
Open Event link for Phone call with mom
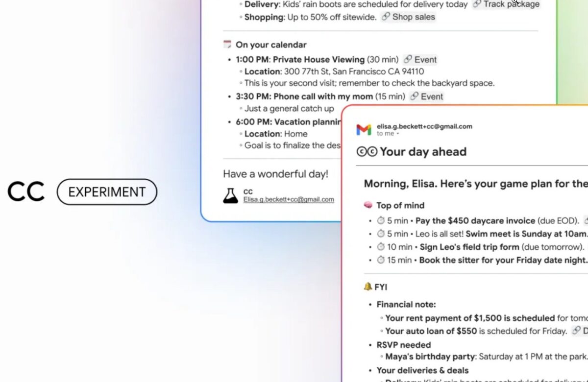pos(426,96)
